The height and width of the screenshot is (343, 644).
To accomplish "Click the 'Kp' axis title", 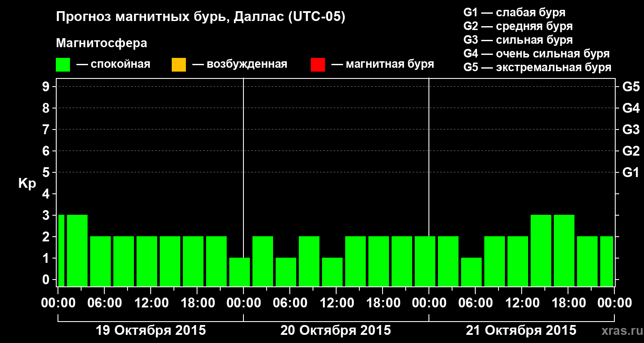I will (x=27, y=184).
